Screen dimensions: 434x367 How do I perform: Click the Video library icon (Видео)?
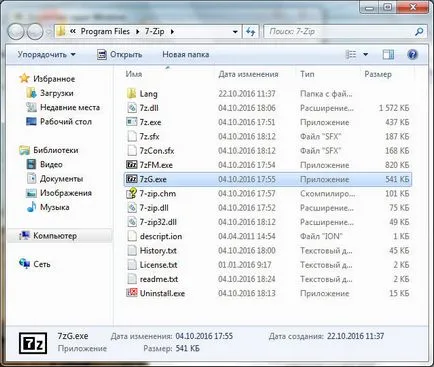click(x=31, y=164)
